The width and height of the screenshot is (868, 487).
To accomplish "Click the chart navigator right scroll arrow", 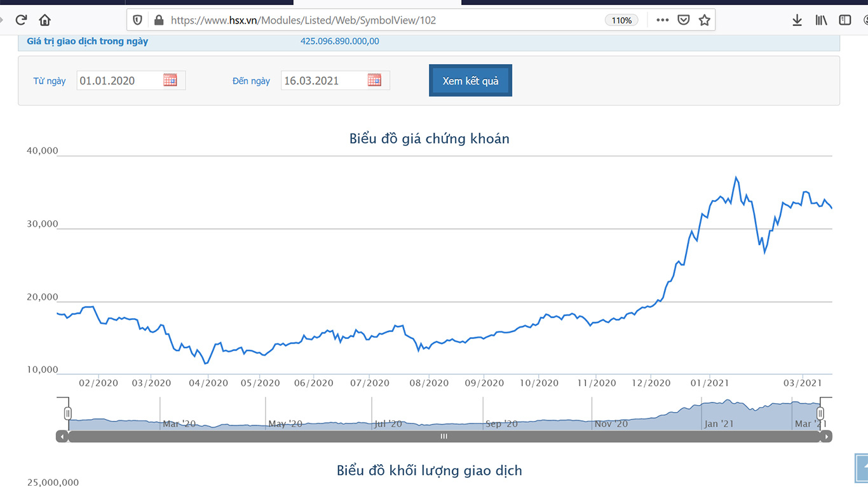I will [x=826, y=436].
